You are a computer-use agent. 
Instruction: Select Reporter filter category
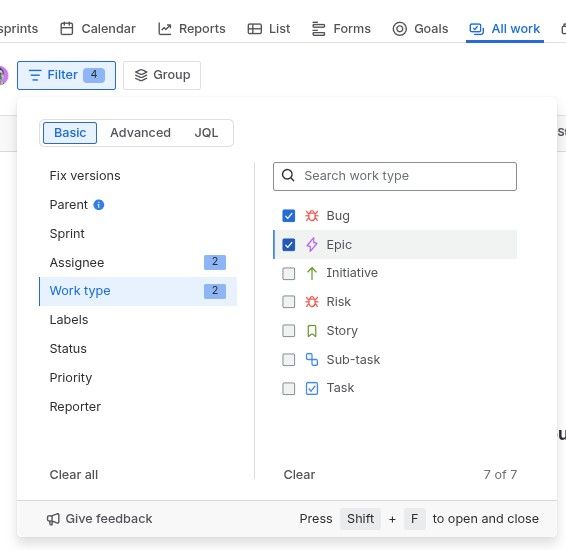click(x=138, y=406)
